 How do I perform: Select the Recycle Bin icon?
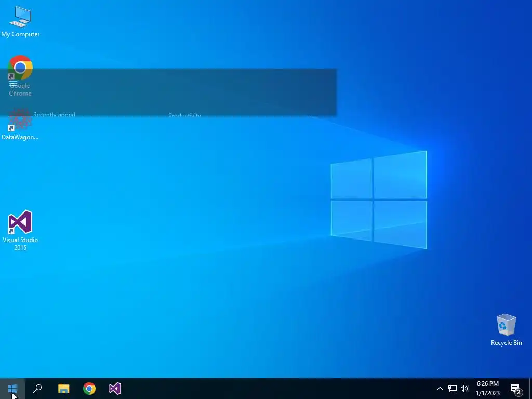pyautogui.click(x=506, y=330)
